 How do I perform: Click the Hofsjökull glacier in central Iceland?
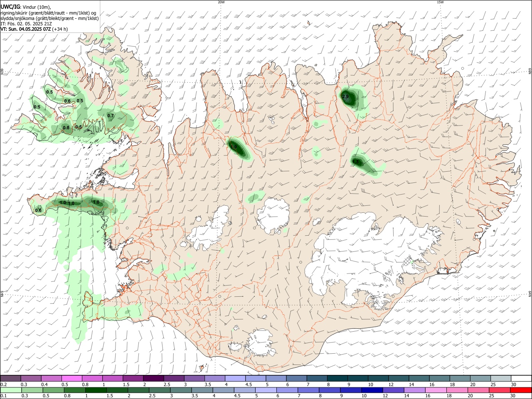(x=273, y=215)
